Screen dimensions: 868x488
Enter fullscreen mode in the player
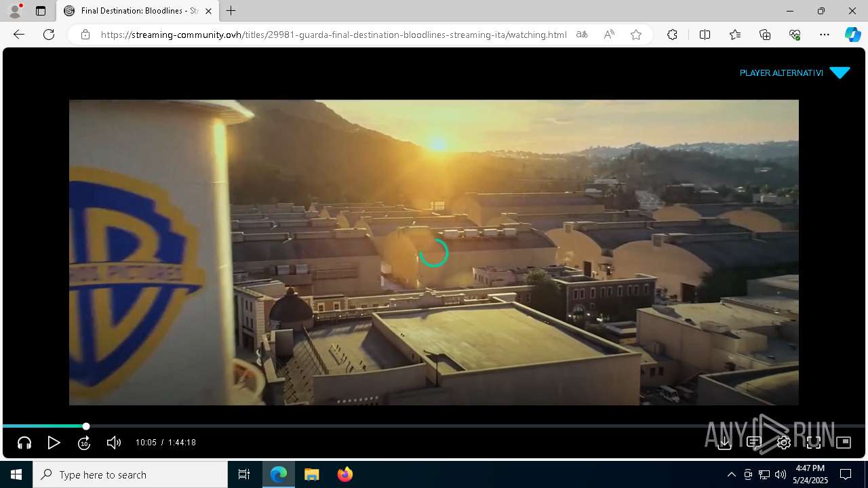[814, 443]
